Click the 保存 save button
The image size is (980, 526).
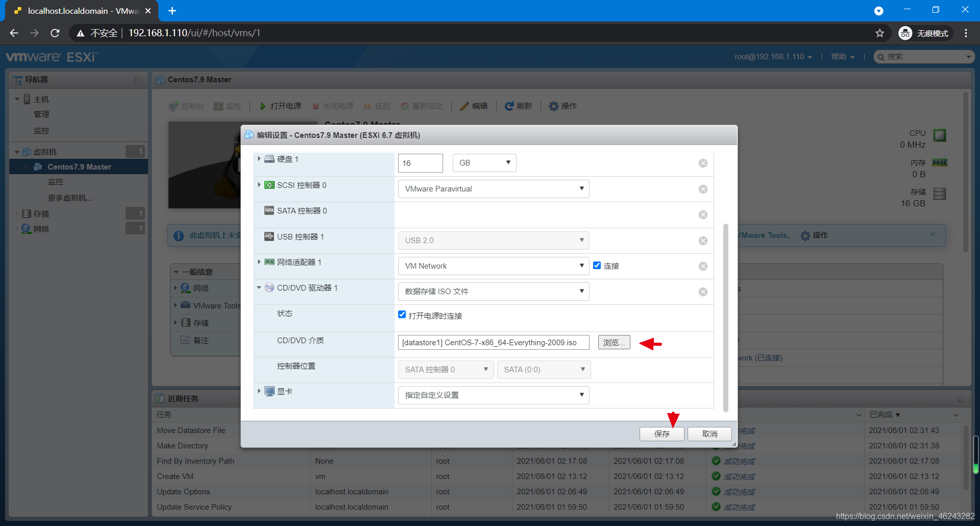[662, 434]
